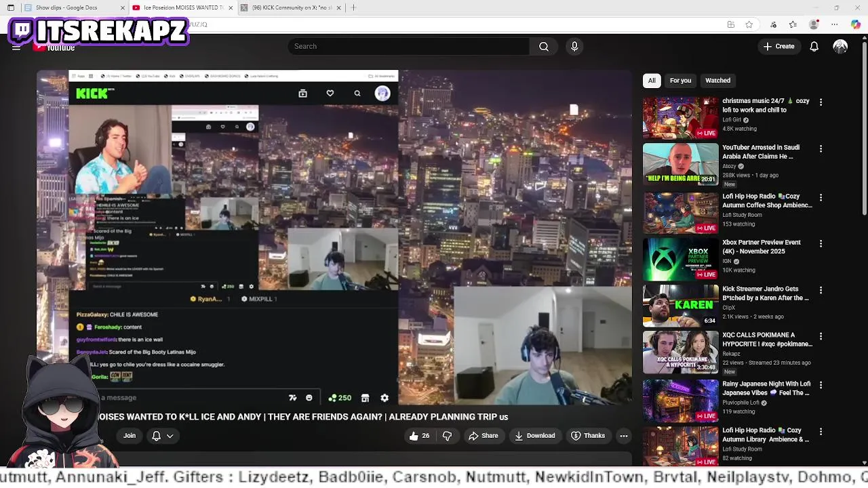Open christmas music 24/7 video thumbnail
The image size is (868, 488).
680,118
